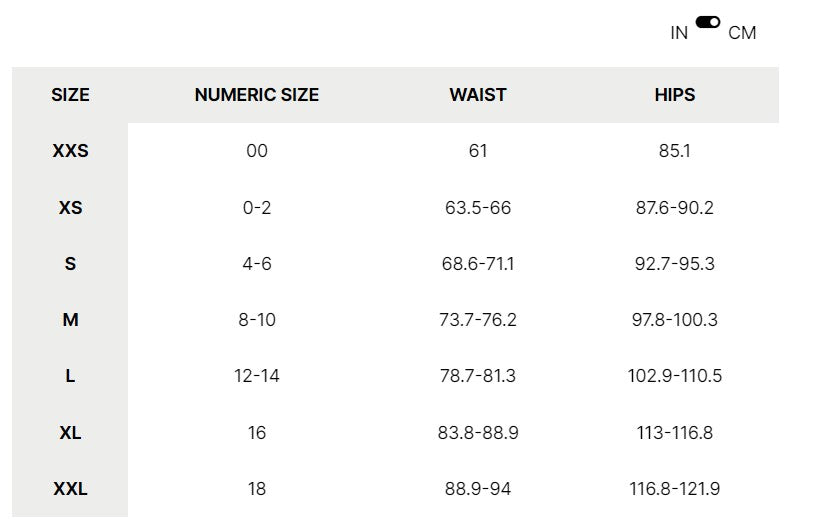Select the XL size row label
This screenshot has height=532, width=826.
[70, 433]
